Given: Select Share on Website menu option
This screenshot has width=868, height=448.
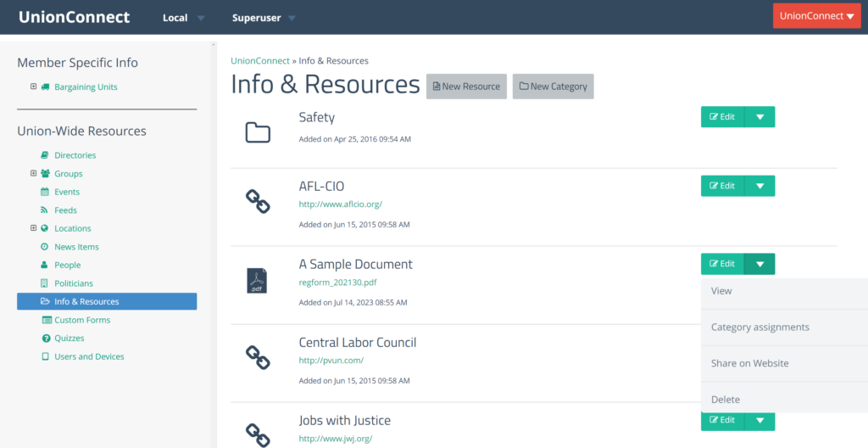Looking at the screenshot, I should (784, 364).
